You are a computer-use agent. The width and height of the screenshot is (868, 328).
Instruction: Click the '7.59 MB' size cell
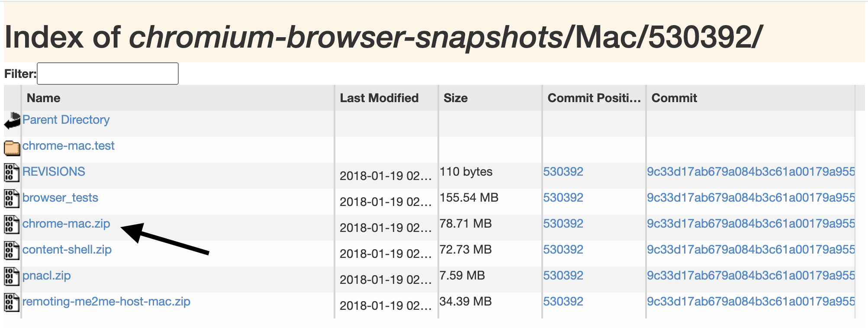tap(462, 276)
